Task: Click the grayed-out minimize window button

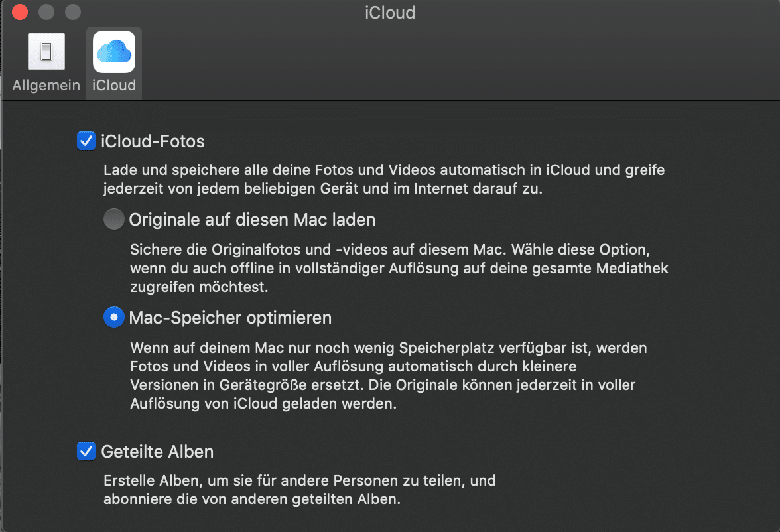Action: coord(46,11)
